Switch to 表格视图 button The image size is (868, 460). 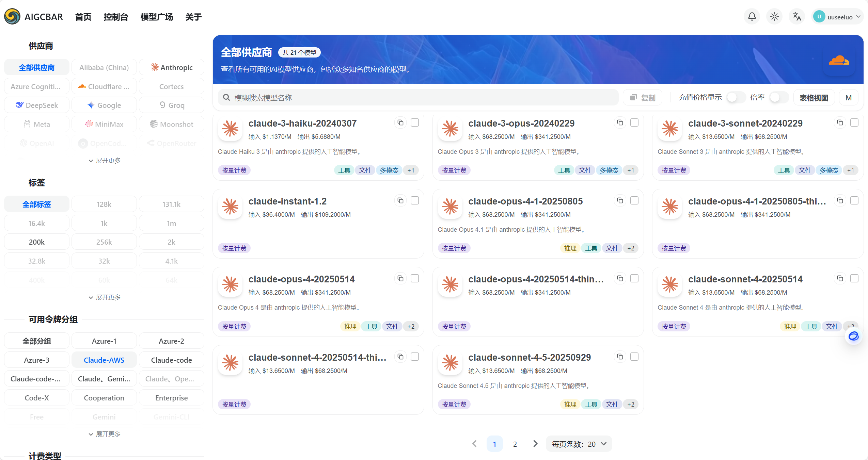[814, 98]
